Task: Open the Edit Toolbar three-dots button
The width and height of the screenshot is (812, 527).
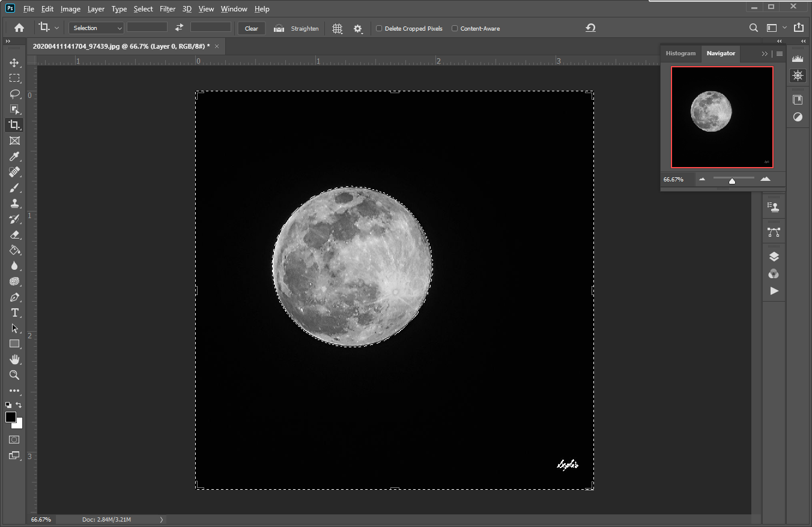Action: point(14,391)
